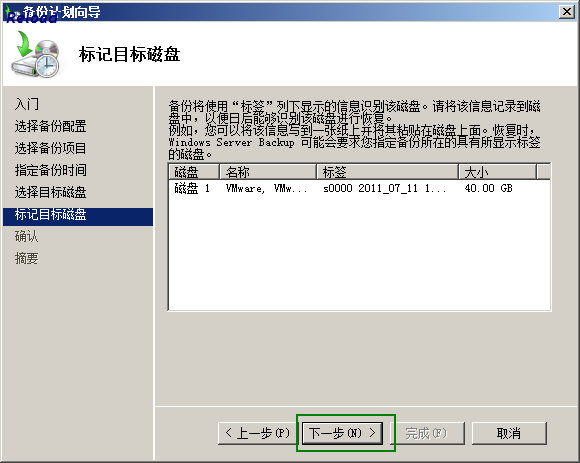580x463 pixels.
Task: Click the backup wizard title bar icon
Action: [x=12, y=13]
